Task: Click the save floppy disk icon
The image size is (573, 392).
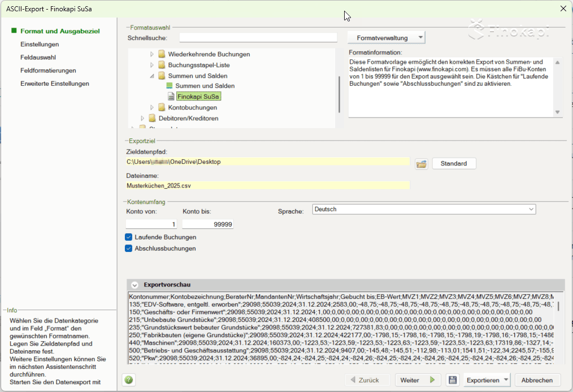Action: tap(453, 380)
